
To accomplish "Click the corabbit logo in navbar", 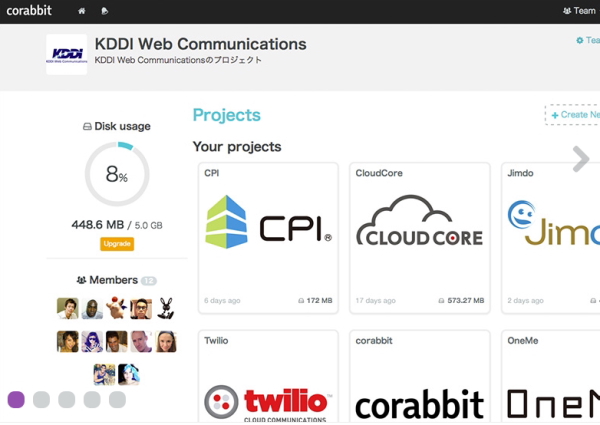I will (29, 11).
